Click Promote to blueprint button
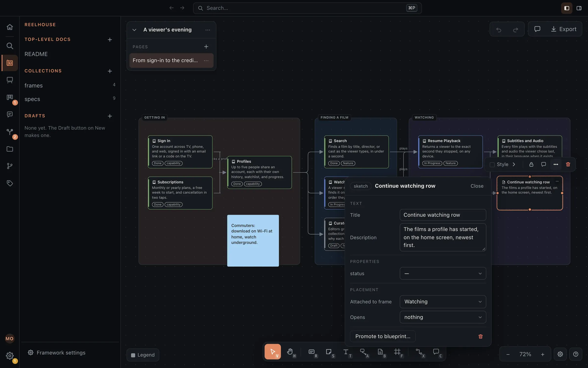This screenshot has height=368, width=588. (x=383, y=336)
